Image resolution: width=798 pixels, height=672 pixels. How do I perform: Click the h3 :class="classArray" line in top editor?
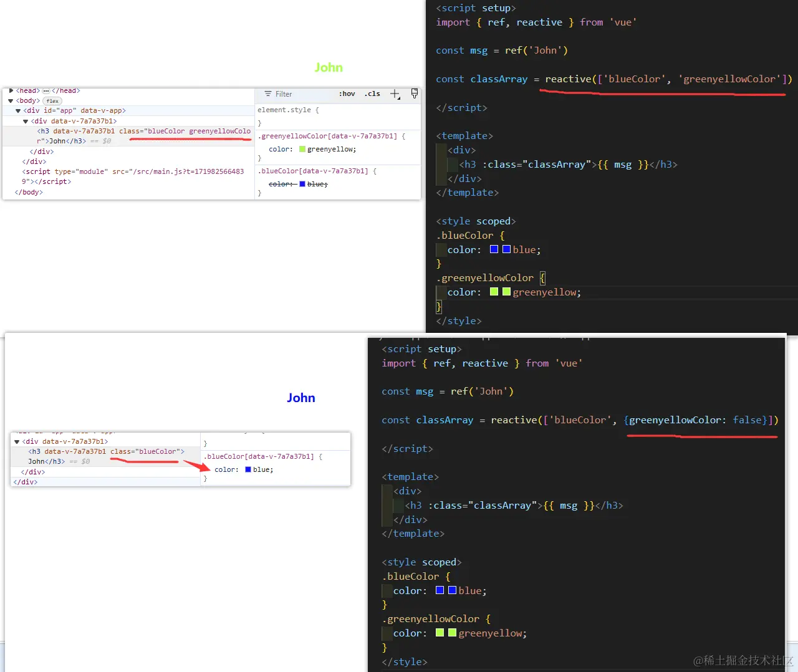pyautogui.click(x=568, y=165)
